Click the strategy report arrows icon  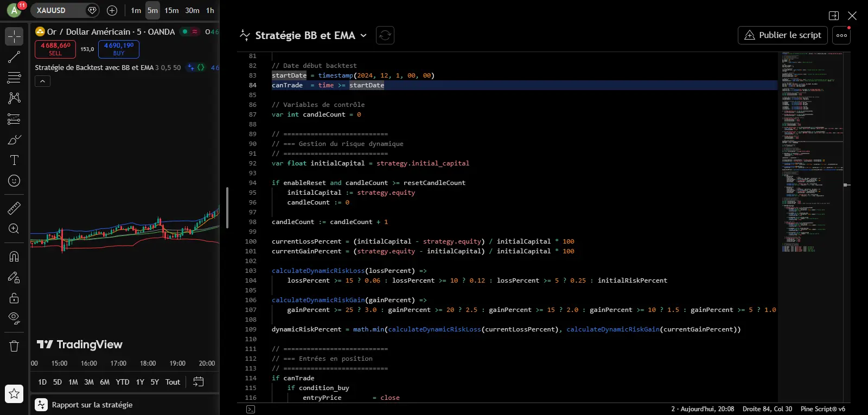(x=41, y=405)
